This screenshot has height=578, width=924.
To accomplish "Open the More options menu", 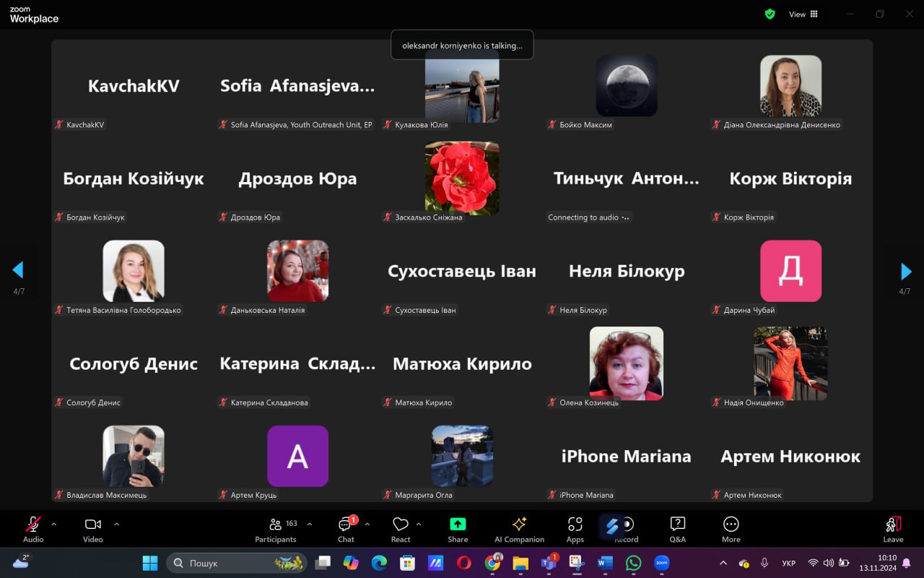I will [x=731, y=529].
